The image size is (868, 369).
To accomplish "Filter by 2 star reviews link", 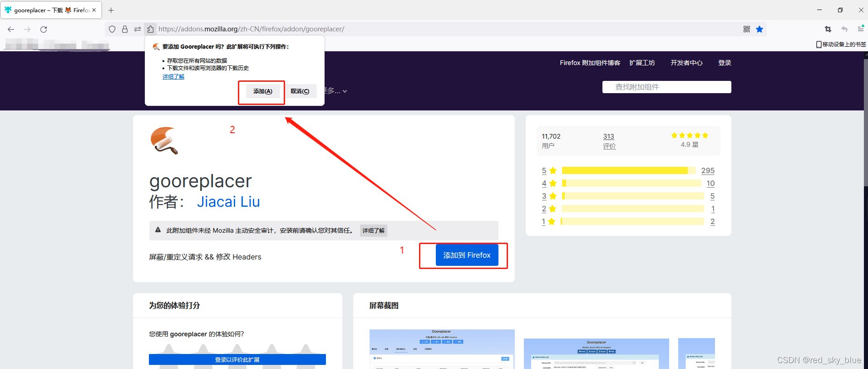I will point(549,209).
